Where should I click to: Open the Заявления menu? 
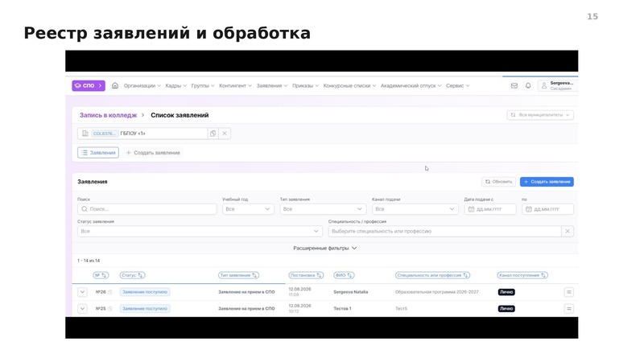[x=271, y=86]
